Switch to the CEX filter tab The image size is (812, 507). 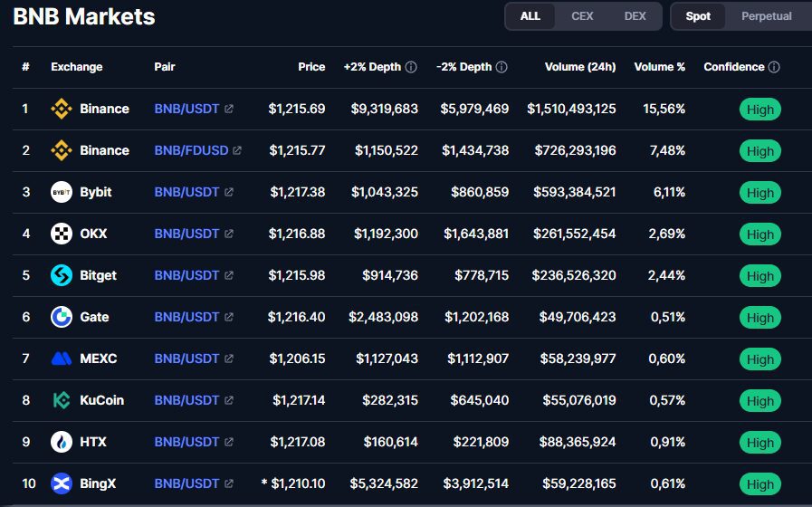(x=582, y=16)
